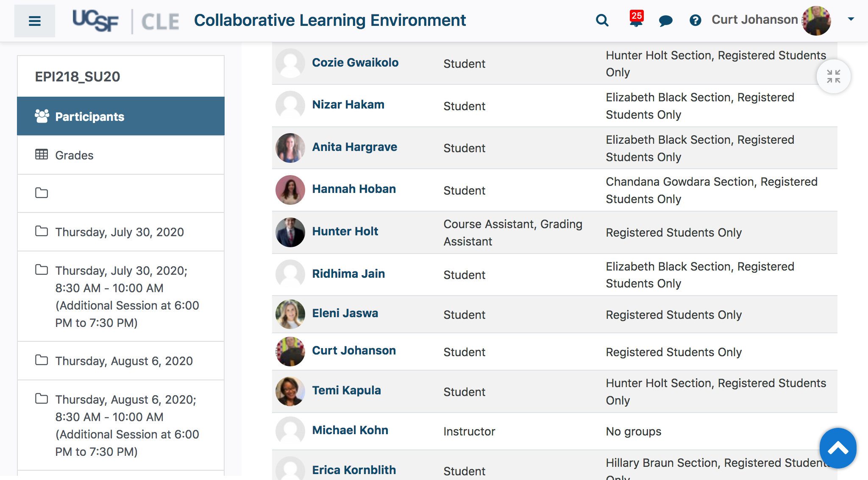
Task: Click Curt Johanson's avatar in participant list
Action: [290, 352]
